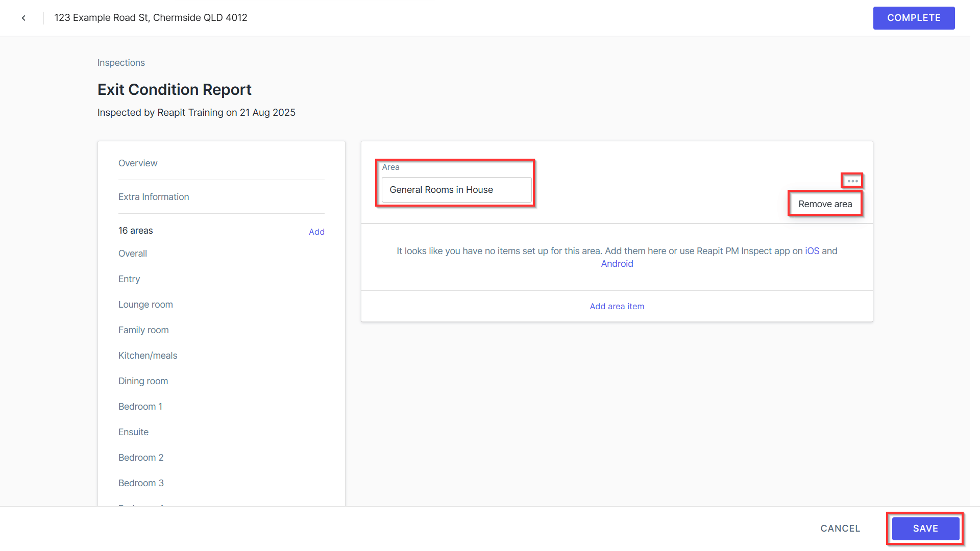Click the Area name input field

pos(457,190)
